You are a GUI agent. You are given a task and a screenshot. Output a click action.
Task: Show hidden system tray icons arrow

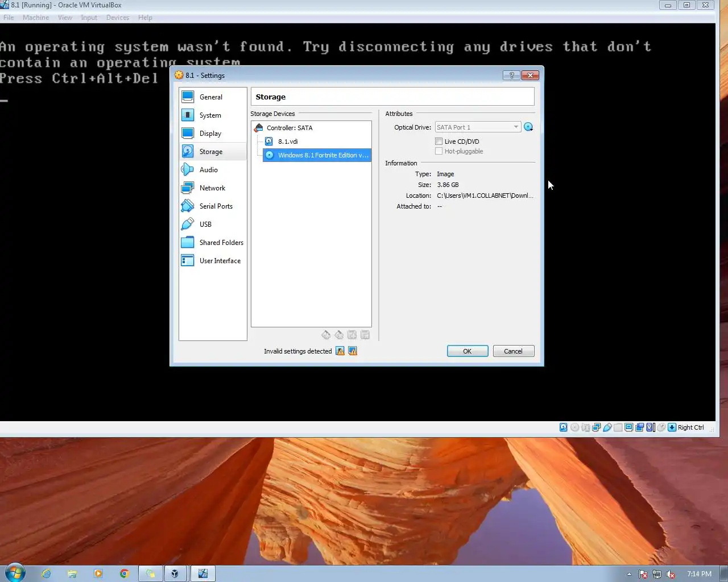(629, 574)
